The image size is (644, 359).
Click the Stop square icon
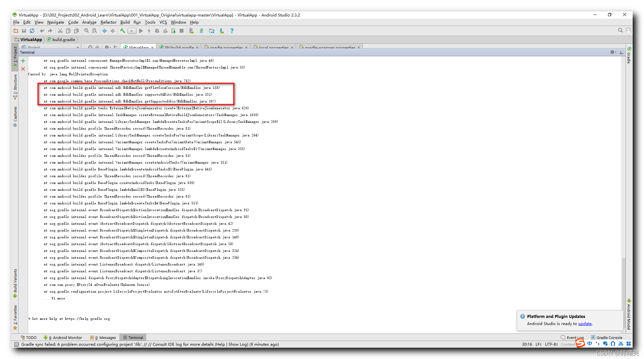(x=182, y=31)
